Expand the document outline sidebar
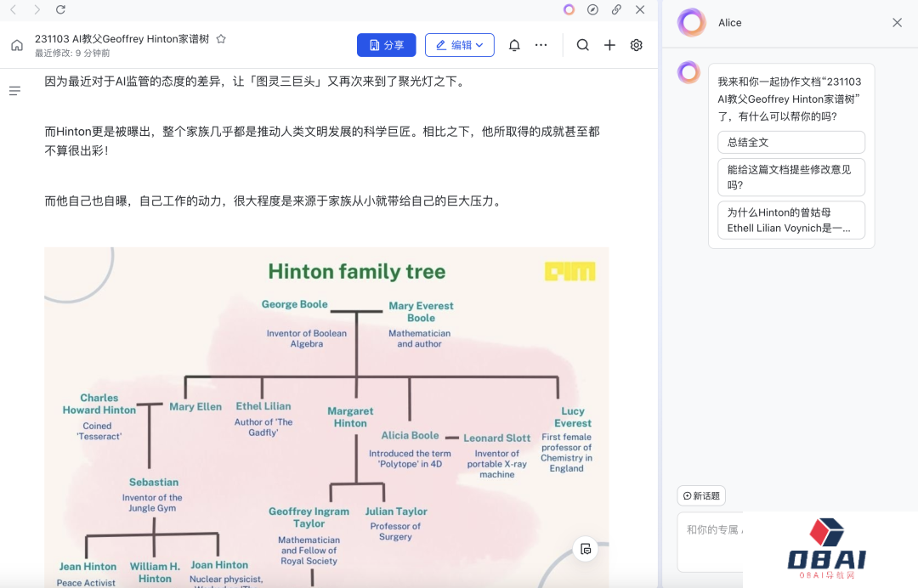918x588 pixels. pyautogui.click(x=14, y=91)
